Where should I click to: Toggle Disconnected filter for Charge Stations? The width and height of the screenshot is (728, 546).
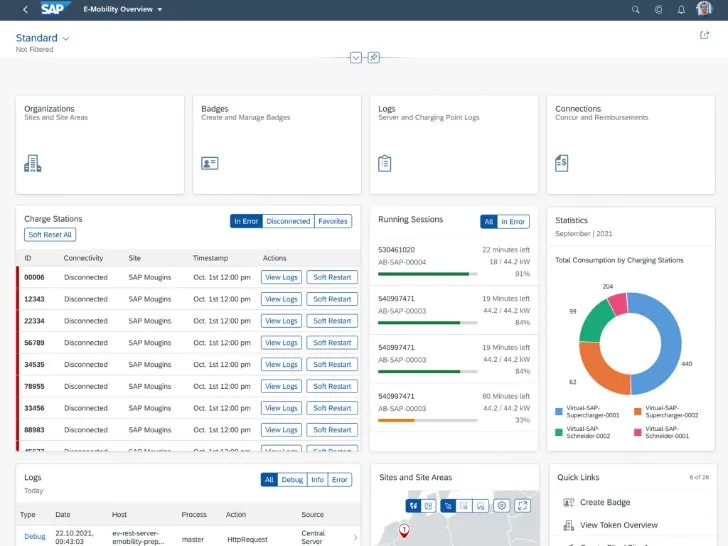click(x=288, y=221)
